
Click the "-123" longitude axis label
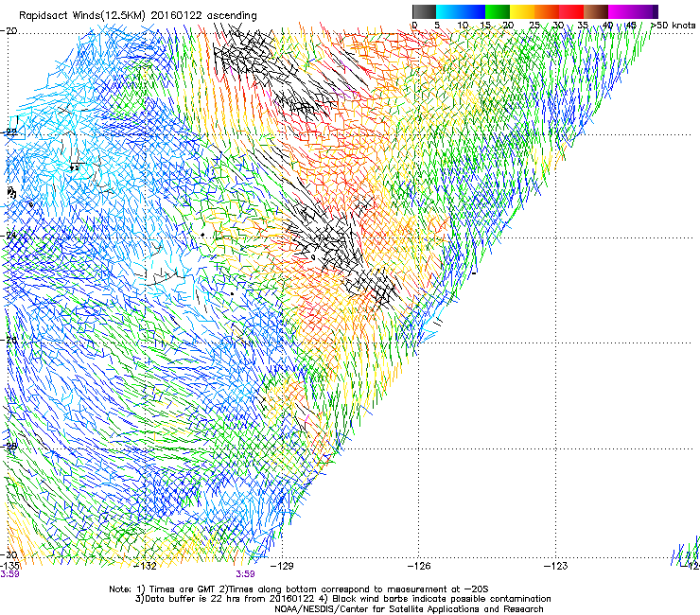[556, 567]
